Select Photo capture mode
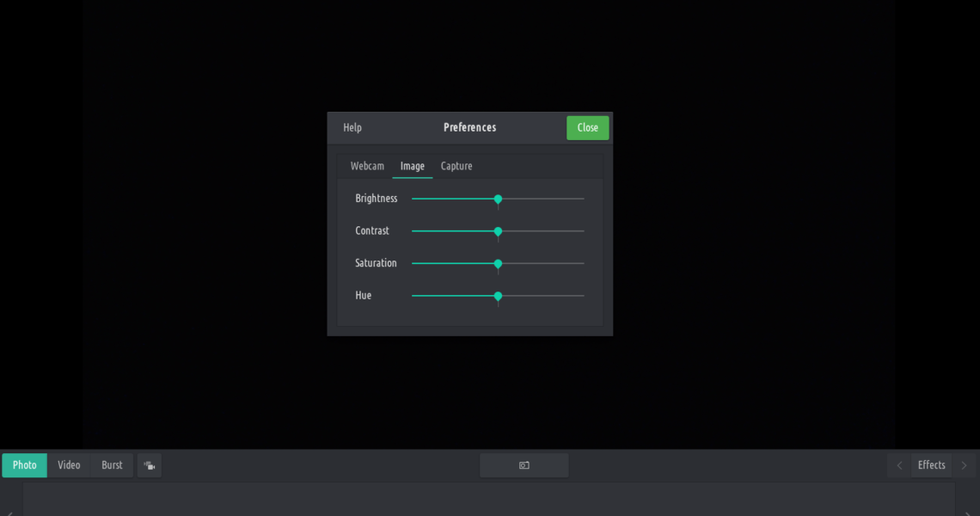The image size is (980, 516). (x=25, y=465)
